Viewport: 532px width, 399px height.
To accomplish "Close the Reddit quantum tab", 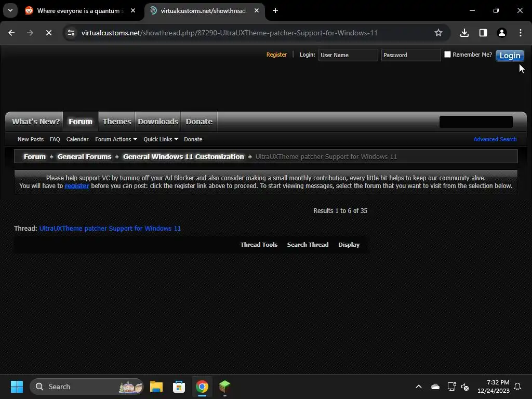I will pos(133,10).
